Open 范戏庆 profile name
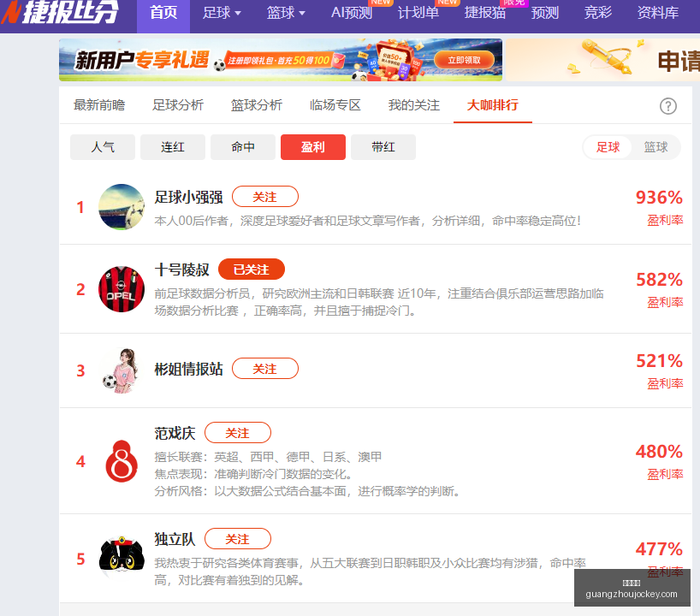The image size is (700, 616). coord(175,433)
